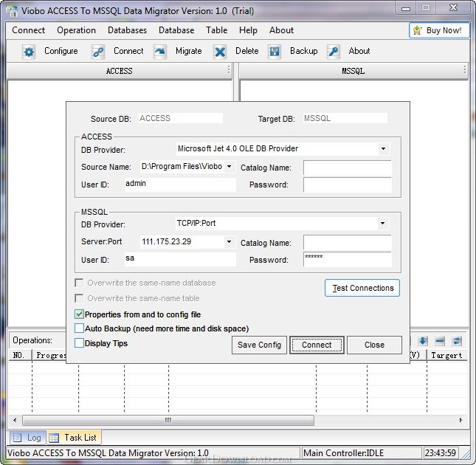This screenshot has height=465, width=476.
Task: Click the Target DB field
Action: pyautogui.click(x=345, y=118)
